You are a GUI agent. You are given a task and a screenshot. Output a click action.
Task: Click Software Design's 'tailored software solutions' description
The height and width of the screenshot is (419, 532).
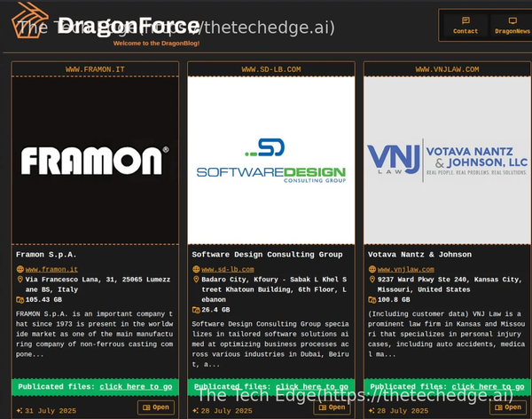point(270,344)
